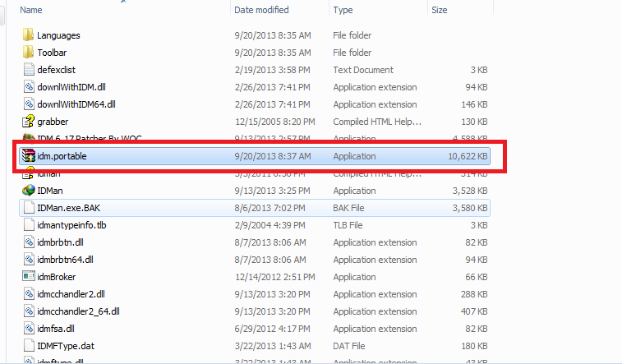Click the 146 KB size value
Screen dimensions: 622x364
(474, 104)
